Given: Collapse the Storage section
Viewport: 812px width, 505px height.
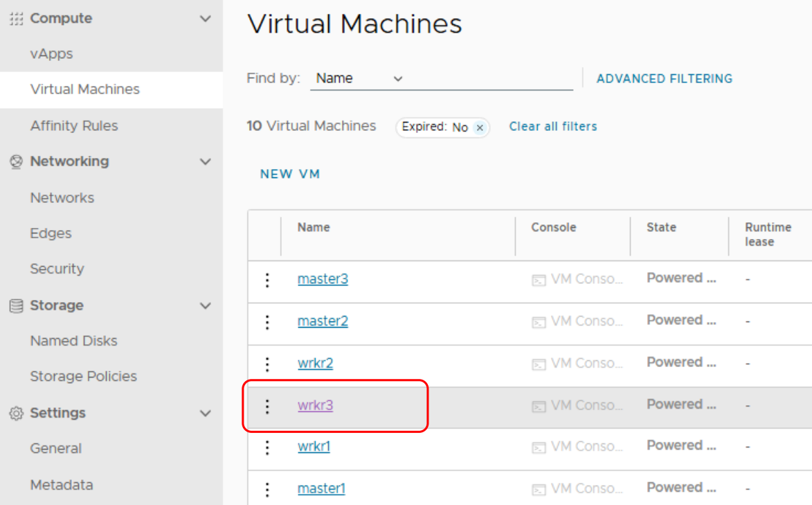Looking at the screenshot, I should click(x=206, y=305).
